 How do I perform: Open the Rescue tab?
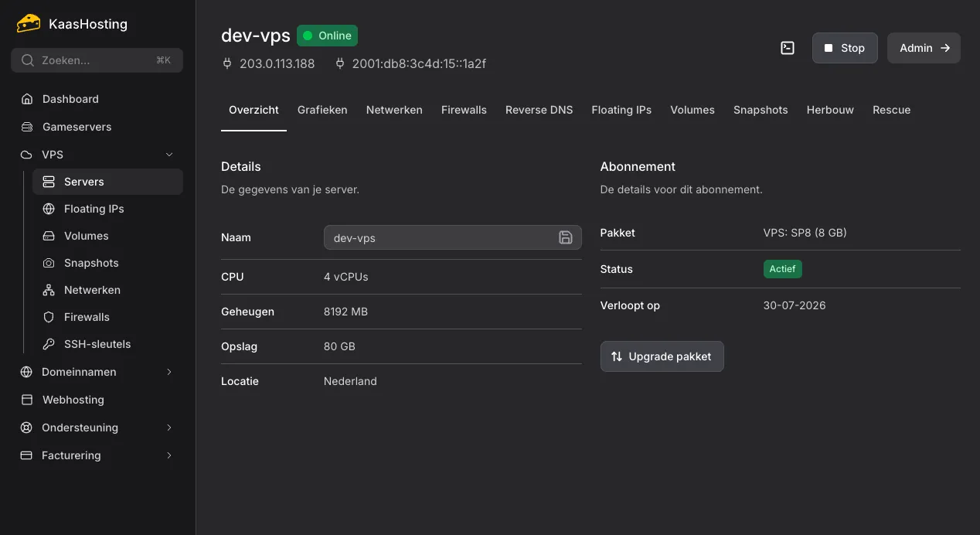(x=891, y=110)
